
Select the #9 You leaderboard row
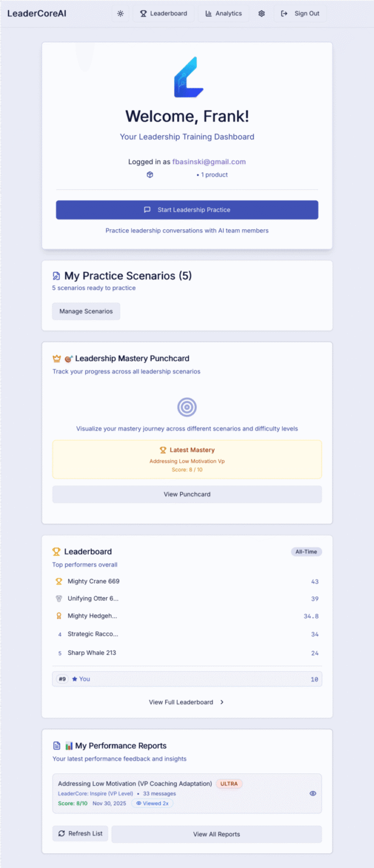coord(187,679)
